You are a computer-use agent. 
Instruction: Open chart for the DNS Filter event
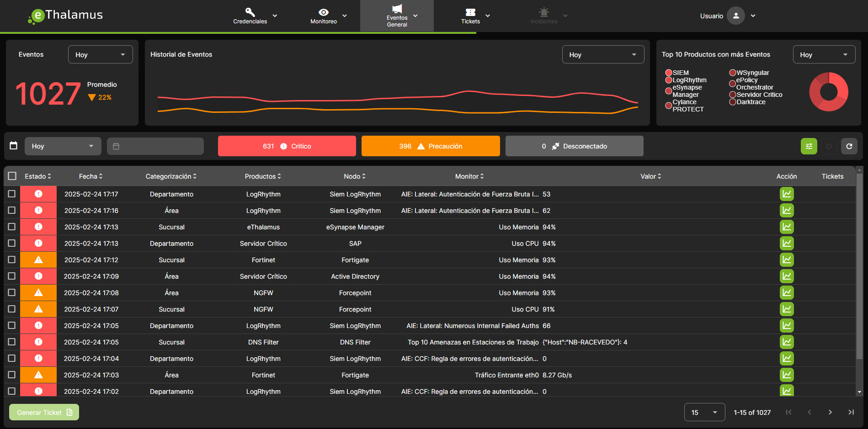(x=787, y=342)
